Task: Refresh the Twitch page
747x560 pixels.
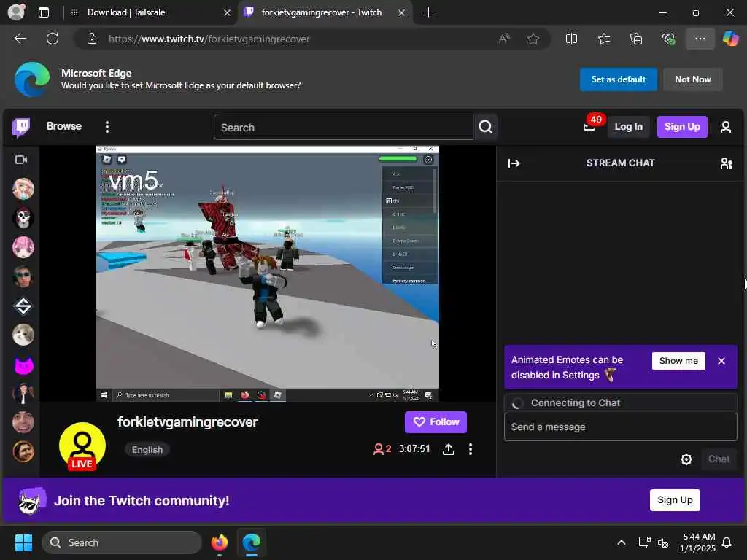Action: pyautogui.click(x=53, y=39)
